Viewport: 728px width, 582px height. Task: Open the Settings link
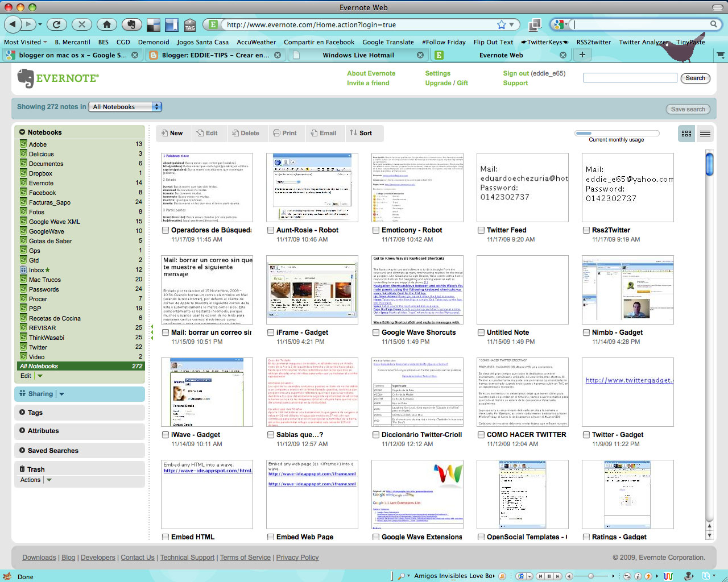point(437,73)
